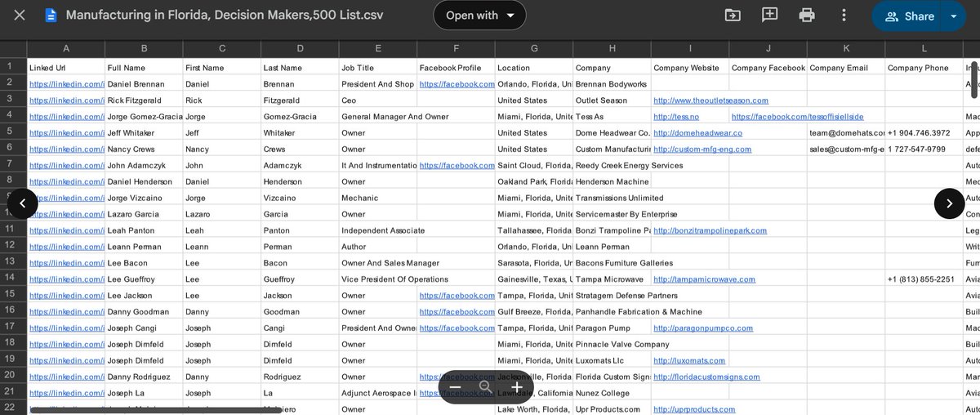This screenshot has width=980, height=415.
Task: Click cell 'Stratagem Defense Partners'
Action: 626,296
